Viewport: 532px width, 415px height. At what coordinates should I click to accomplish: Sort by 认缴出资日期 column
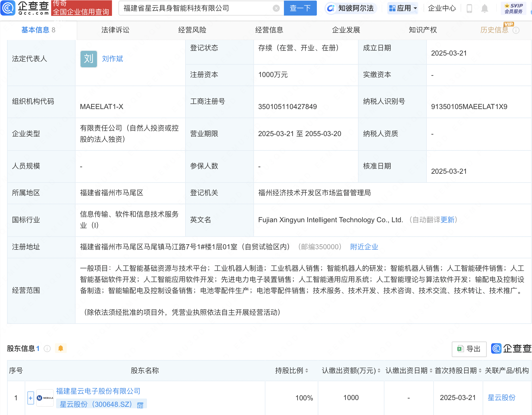431,371
